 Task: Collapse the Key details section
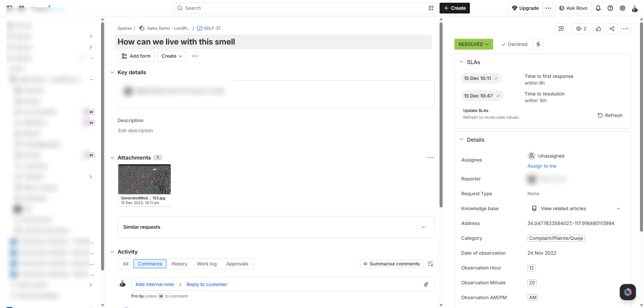[x=112, y=72]
